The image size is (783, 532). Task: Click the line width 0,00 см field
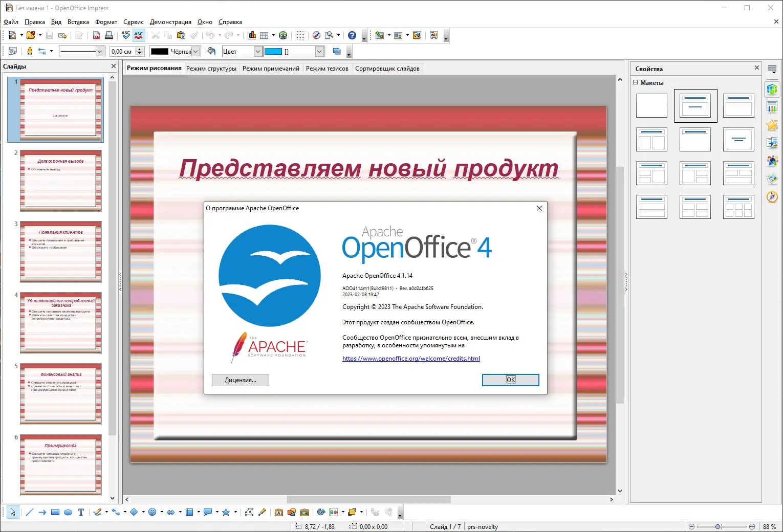[x=123, y=51]
